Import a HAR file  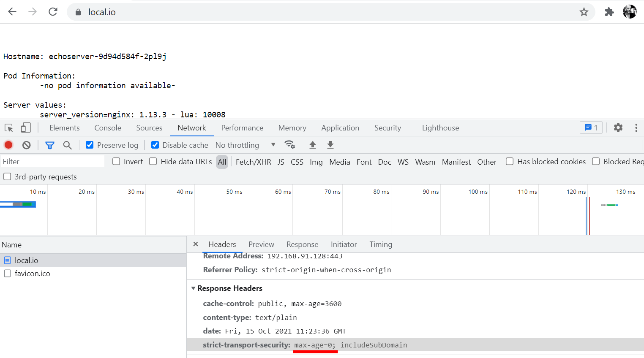tap(313, 145)
